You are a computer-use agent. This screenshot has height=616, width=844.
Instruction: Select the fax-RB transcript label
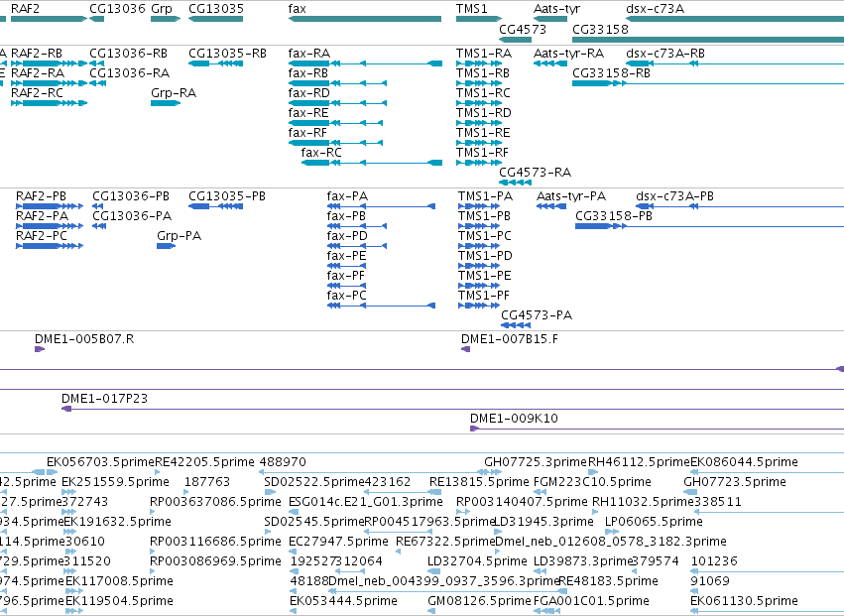[x=308, y=72]
